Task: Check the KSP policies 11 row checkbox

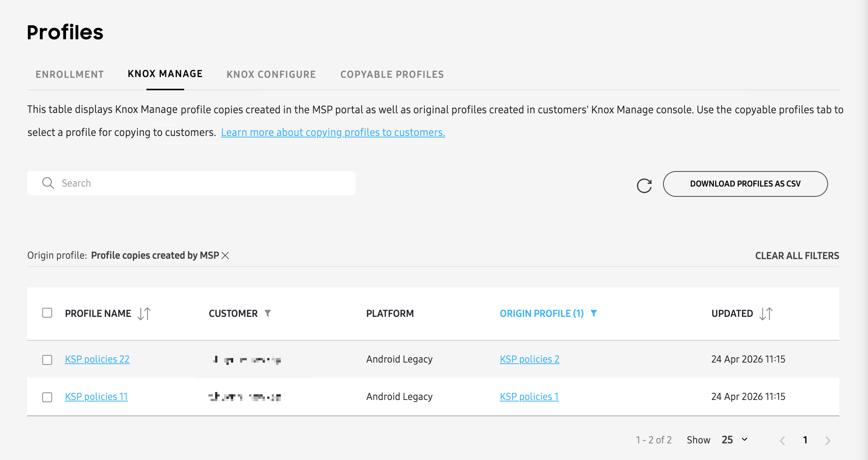Action: click(x=47, y=397)
